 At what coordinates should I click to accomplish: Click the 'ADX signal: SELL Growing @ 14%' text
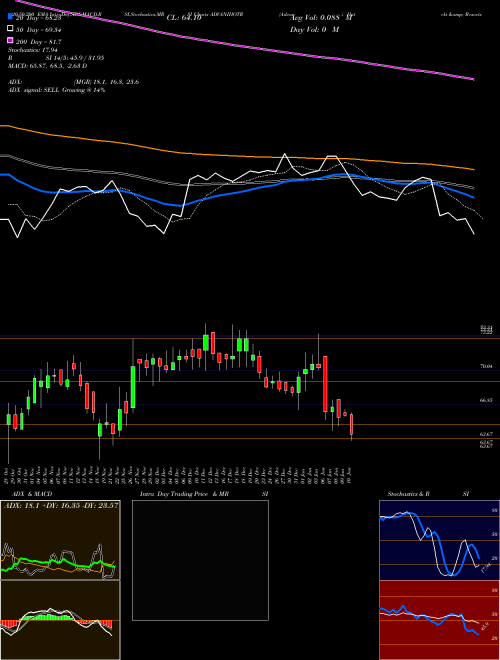(56, 90)
